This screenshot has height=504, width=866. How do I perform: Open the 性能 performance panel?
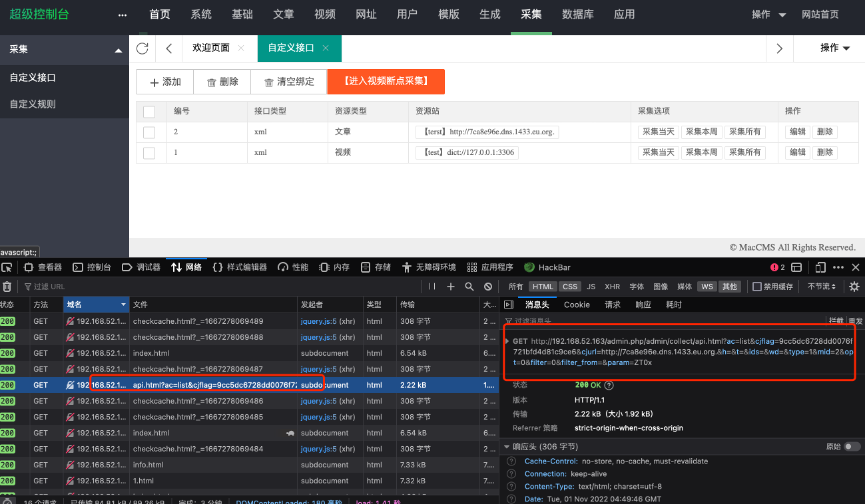click(x=293, y=267)
